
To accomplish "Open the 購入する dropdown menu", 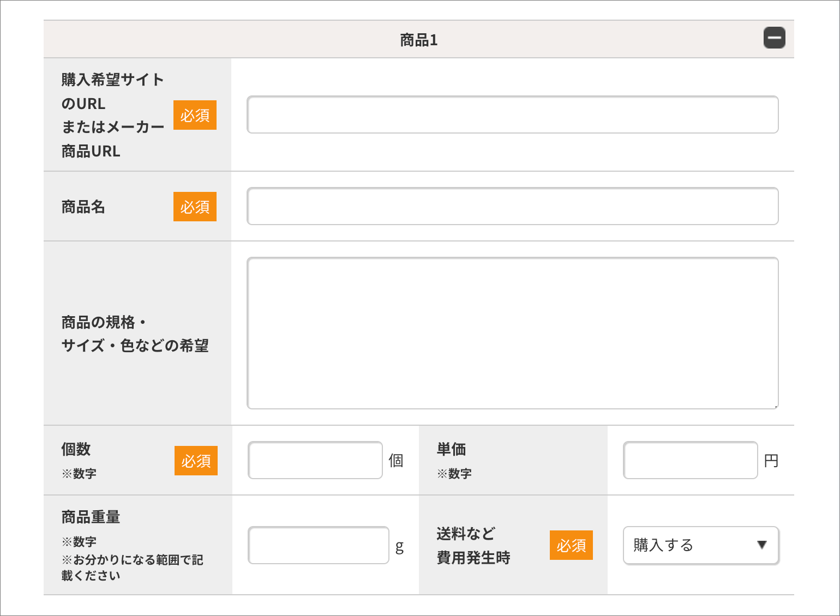I will click(700, 545).
